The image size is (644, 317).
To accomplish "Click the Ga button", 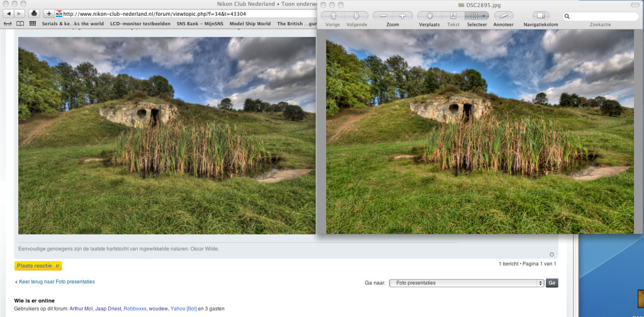I will tap(552, 283).
